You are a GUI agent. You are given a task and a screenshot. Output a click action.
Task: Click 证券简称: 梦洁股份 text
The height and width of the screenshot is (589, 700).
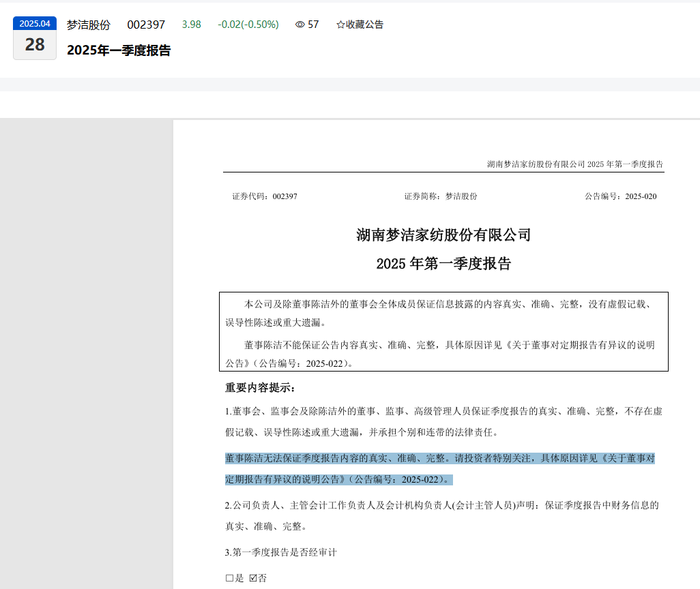click(441, 196)
